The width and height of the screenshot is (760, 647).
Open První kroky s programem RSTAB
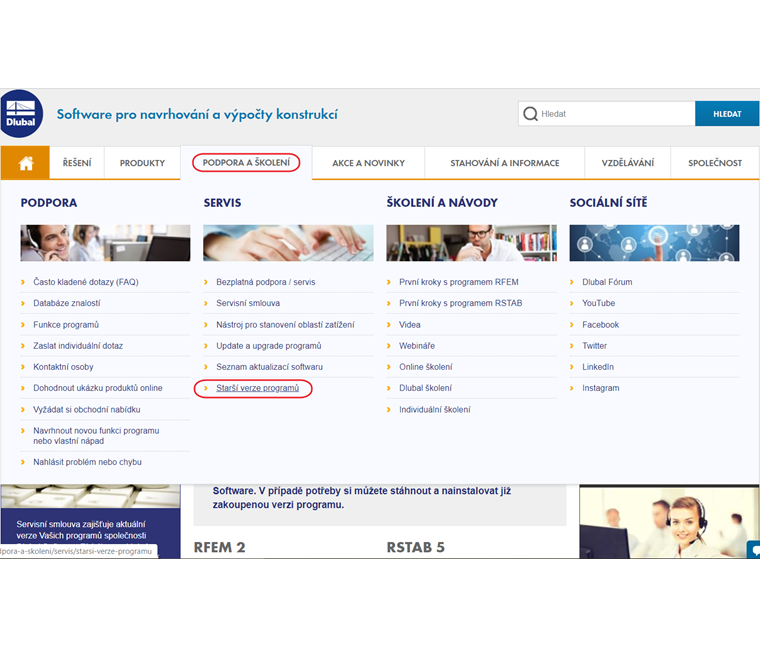point(460,303)
